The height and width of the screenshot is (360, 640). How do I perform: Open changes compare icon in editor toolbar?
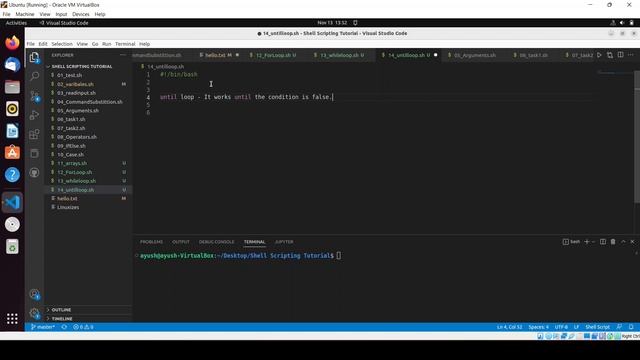(610, 55)
